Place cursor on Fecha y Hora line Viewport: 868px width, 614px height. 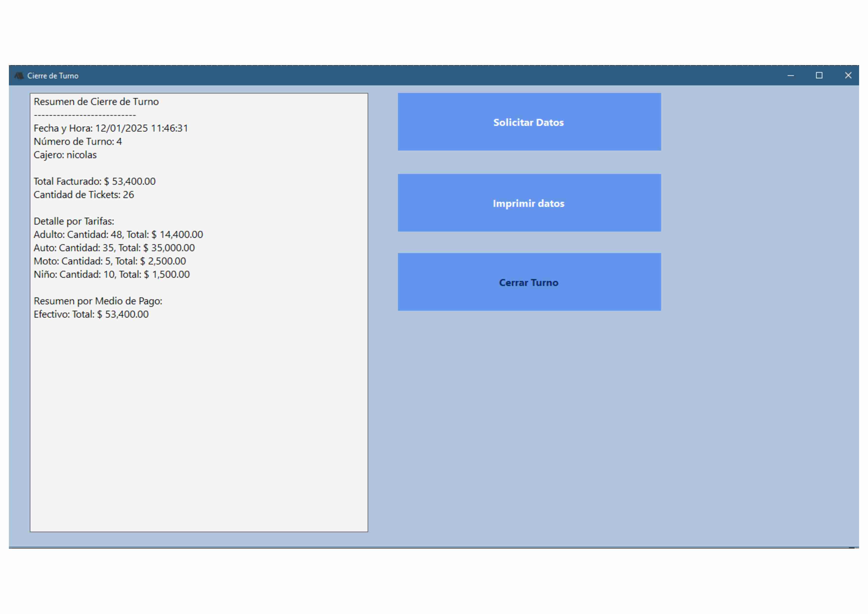[111, 128]
